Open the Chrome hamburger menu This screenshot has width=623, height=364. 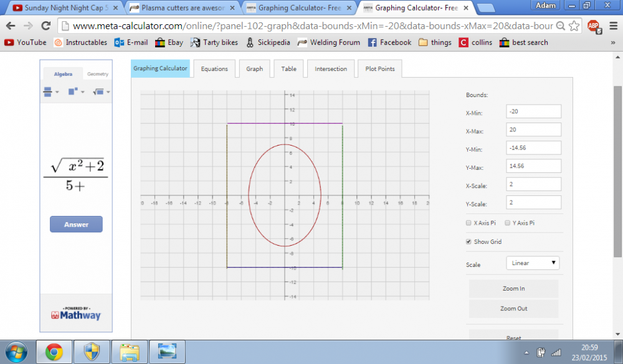click(x=612, y=26)
